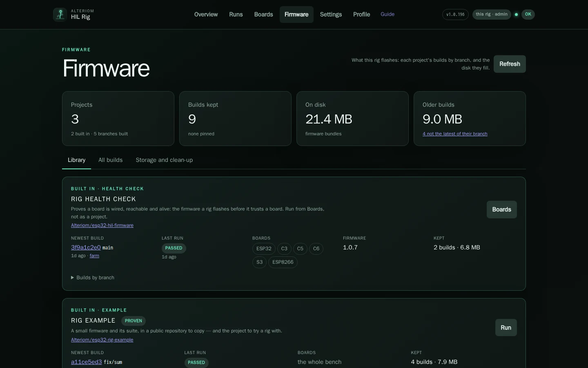Screen dimensions: 588x368
Task: Click the green status dot indicator
Action: click(x=516, y=14)
